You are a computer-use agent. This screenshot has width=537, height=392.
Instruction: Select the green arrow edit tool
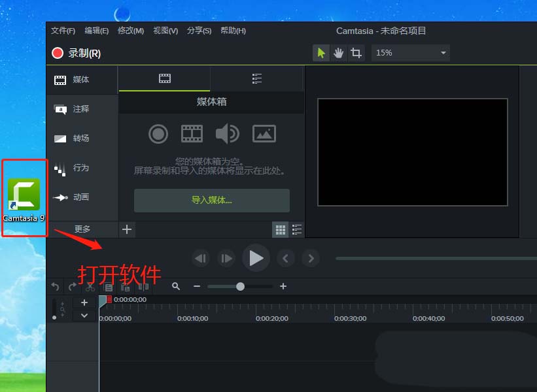click(321, 53)
